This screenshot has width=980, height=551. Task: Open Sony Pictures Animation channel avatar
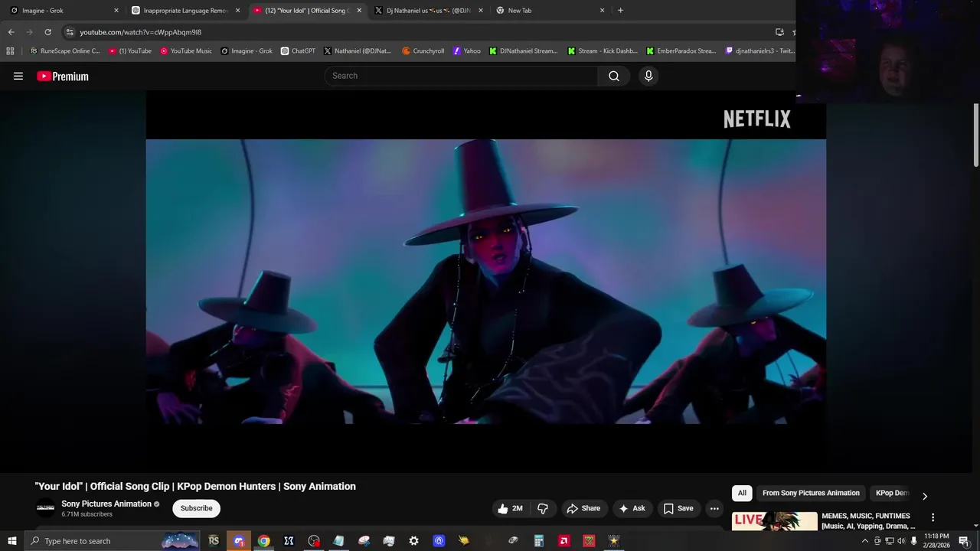(45, 508)
